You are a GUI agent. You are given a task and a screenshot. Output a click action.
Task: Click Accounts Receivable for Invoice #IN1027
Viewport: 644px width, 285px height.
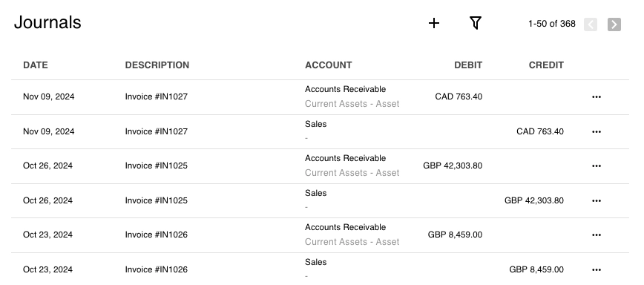point(346,90)
